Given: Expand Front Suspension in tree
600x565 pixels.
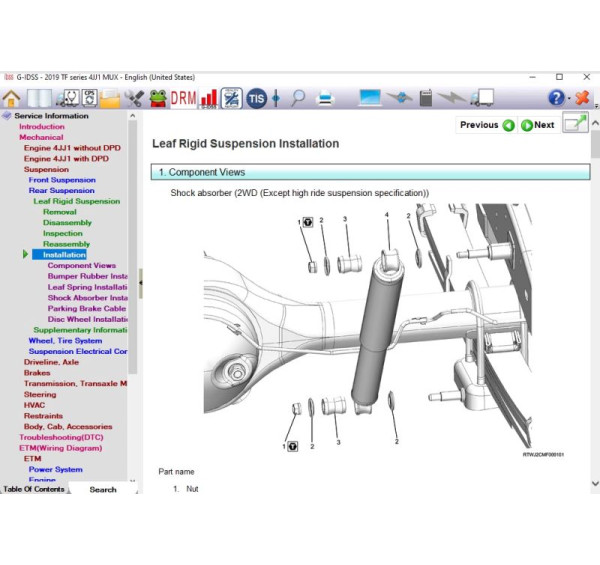Looking at the screenshot, I should tap(62, 180).
